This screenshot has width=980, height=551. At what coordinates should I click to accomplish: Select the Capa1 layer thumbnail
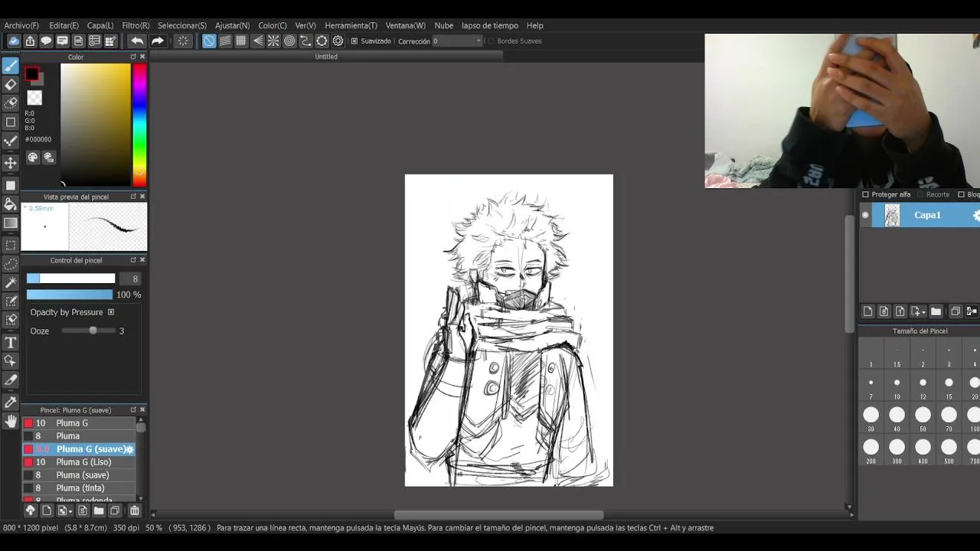892,216
